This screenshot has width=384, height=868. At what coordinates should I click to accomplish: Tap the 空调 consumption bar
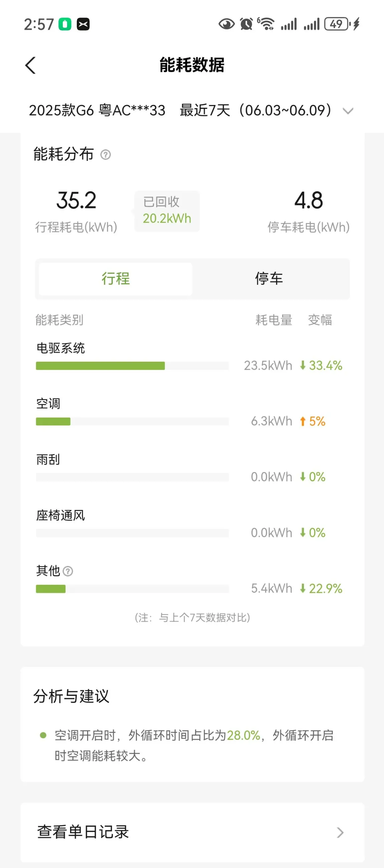point(132,422)
